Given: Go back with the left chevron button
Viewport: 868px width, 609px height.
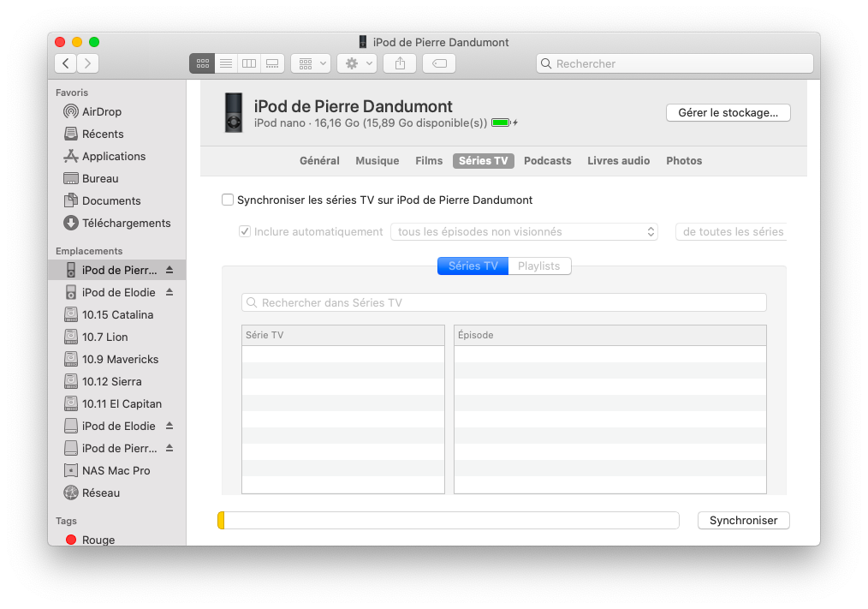Looking at the screenshot, I should point(66,63).
